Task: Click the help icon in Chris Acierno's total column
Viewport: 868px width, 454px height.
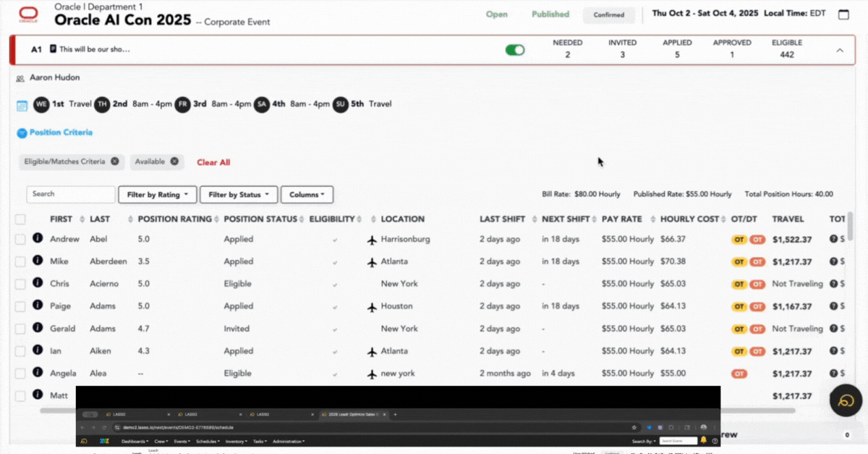Action: click(x=833, y=284)
